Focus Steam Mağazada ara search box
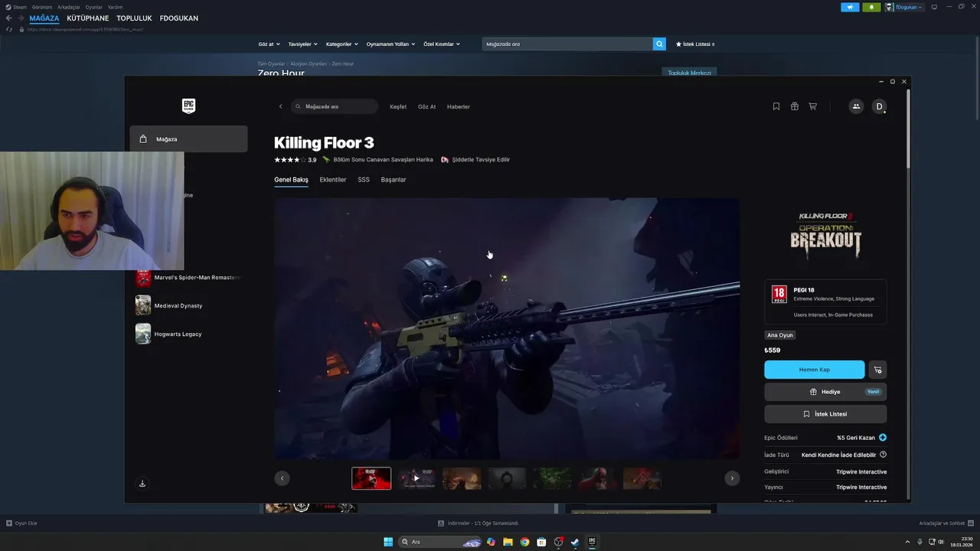Viewport: 980px width, 551px height. tap(567, 44)
